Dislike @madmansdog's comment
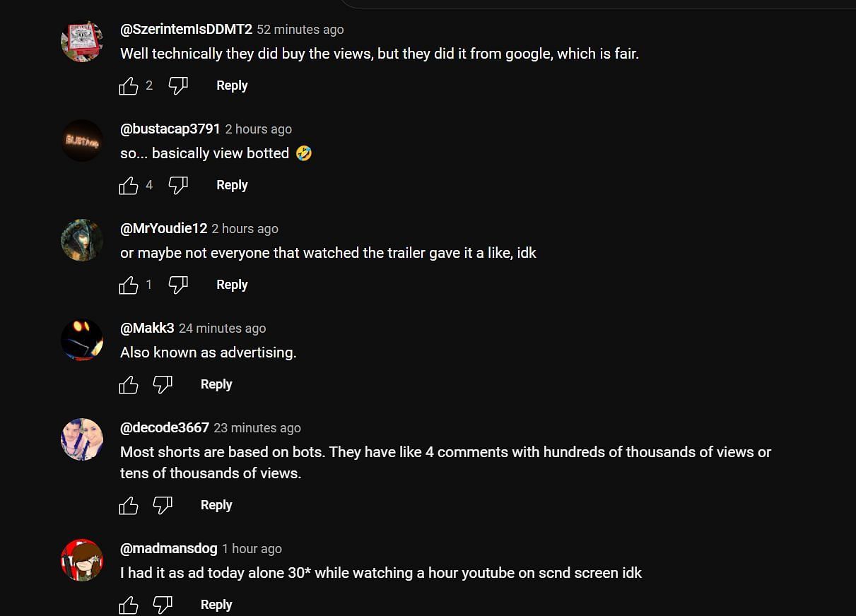 coord(163,605)
